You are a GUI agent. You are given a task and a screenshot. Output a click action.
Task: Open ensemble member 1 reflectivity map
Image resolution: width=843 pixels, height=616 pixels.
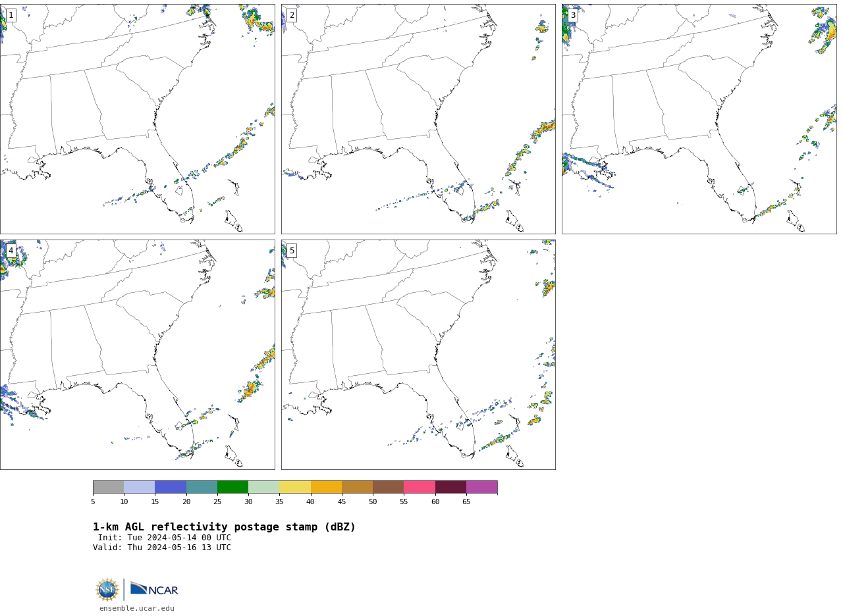pos(137,119)
